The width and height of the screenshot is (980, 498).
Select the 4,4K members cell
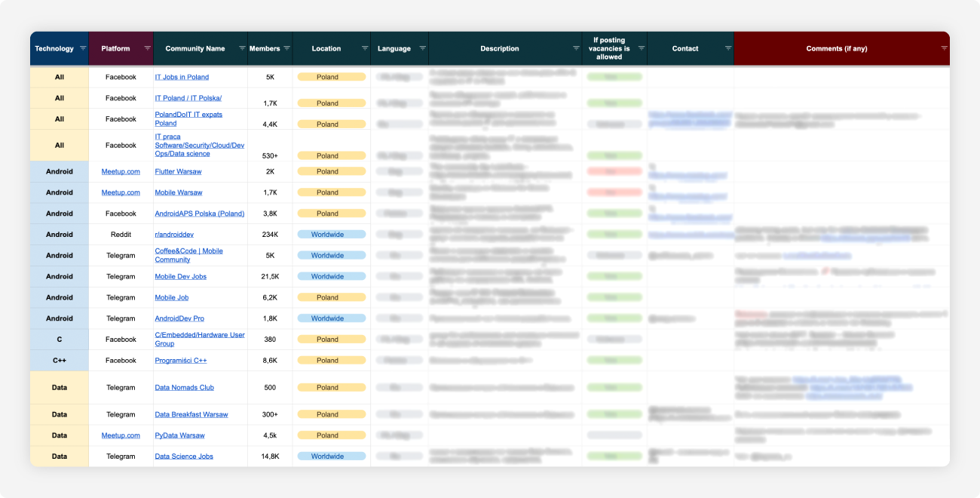point(270,118)
